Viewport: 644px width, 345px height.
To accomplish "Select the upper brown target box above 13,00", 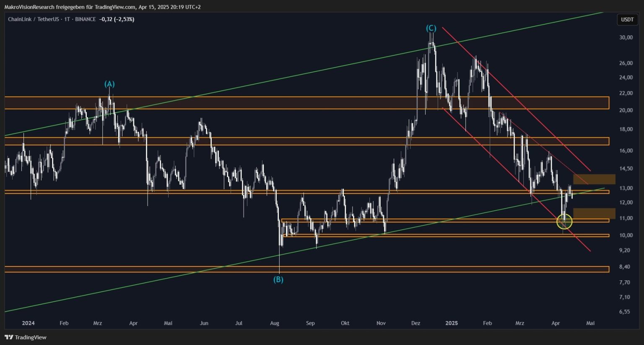I will [x=594, y=179].
